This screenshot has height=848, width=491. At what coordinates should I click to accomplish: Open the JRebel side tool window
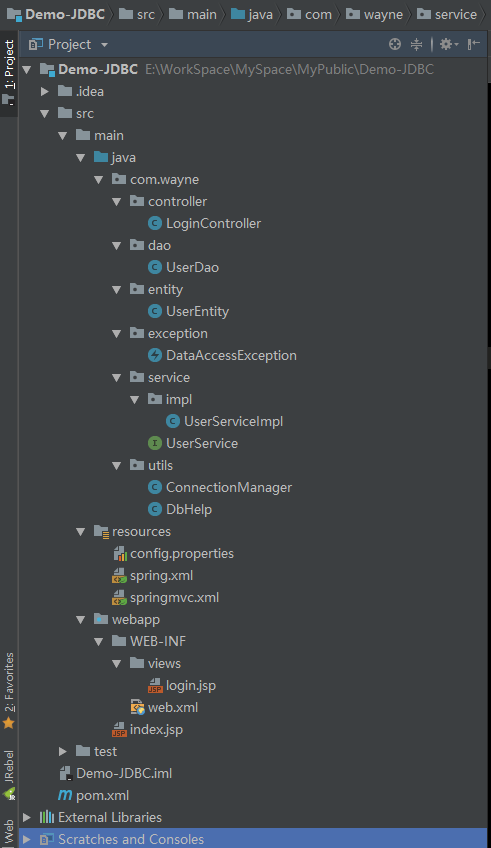click(x=9, y=774)
